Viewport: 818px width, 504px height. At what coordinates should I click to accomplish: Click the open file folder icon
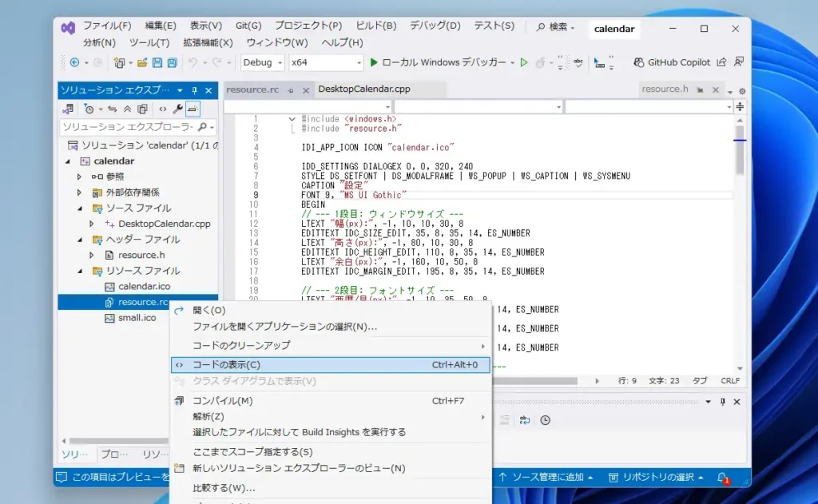click(142, 62)
